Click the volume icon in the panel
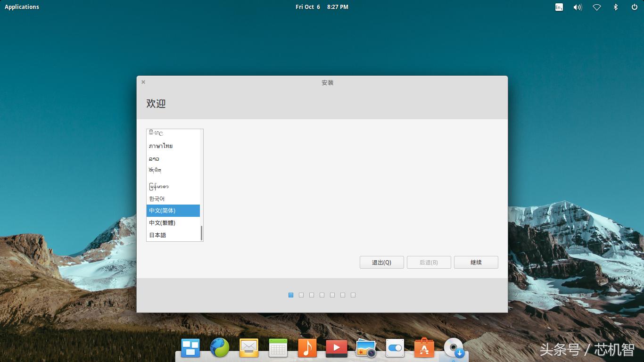Screen dimensions: 644x362 (x=578, y=7)
